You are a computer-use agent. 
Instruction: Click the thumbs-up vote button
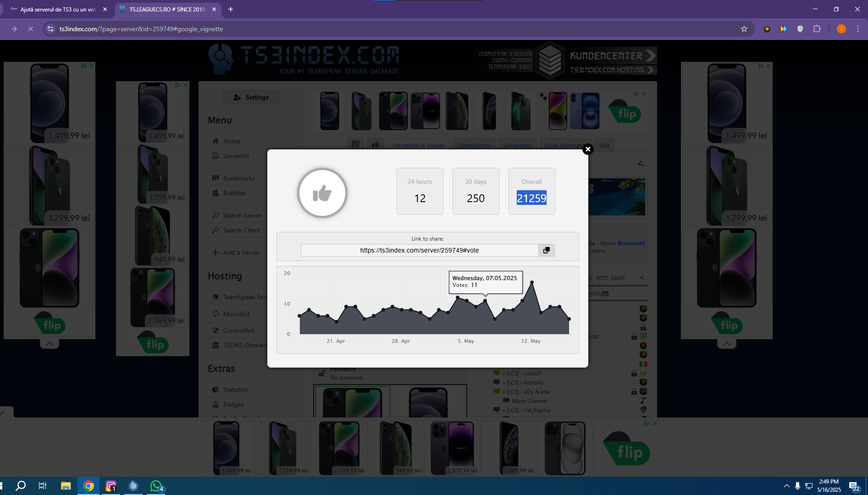(x=322, y=193)
